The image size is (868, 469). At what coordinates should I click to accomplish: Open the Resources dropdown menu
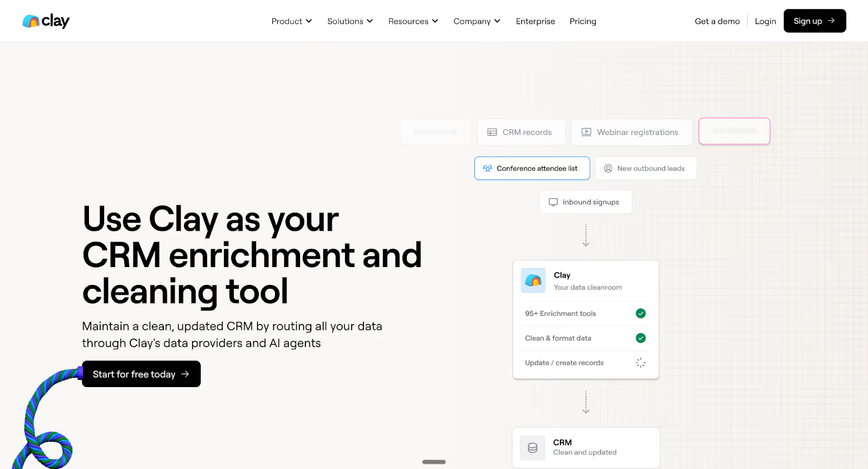click(413, 21)
